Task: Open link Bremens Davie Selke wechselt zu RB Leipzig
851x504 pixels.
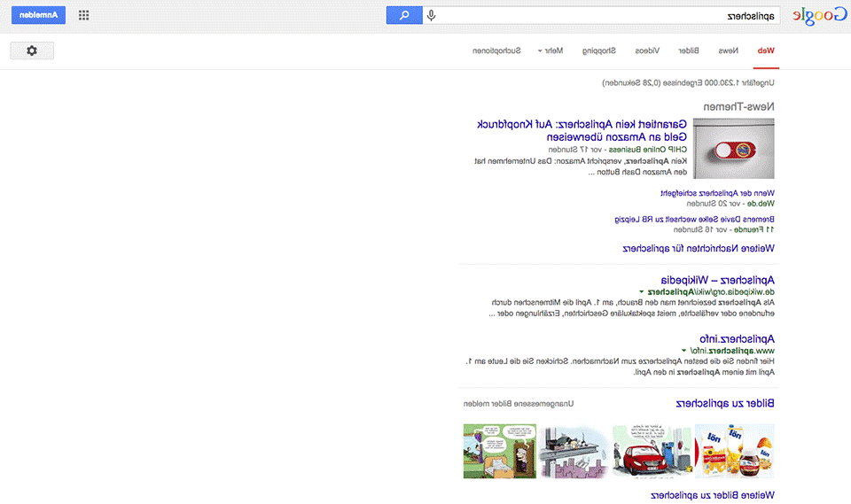Action: (x=694, y=219)
